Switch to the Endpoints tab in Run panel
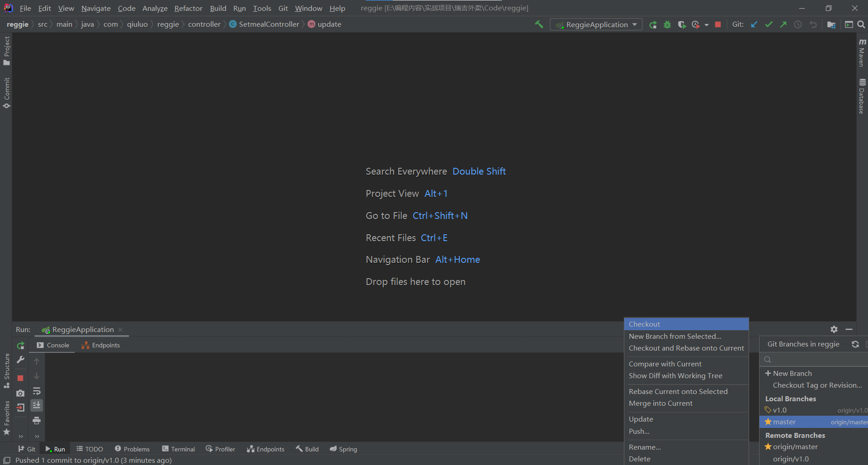This screenshot has width=868, height=465. (100, 345)
